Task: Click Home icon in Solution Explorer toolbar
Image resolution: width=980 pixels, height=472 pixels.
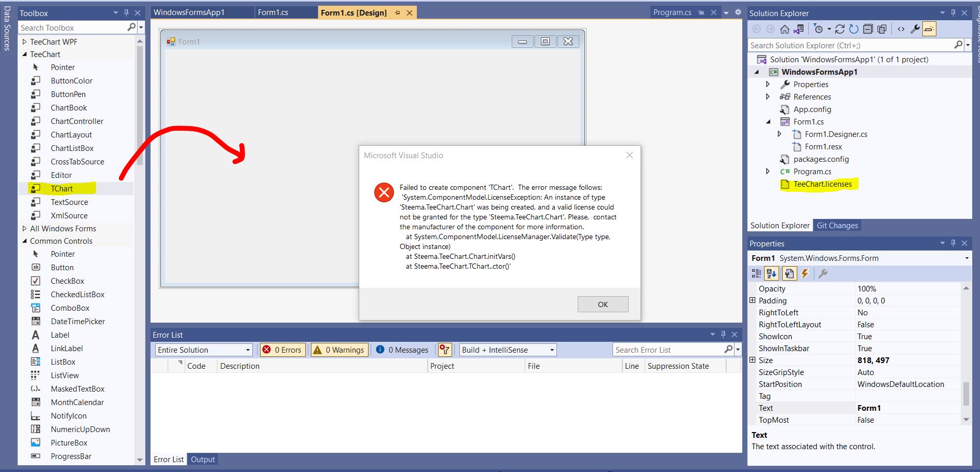Action: point(785,29)
